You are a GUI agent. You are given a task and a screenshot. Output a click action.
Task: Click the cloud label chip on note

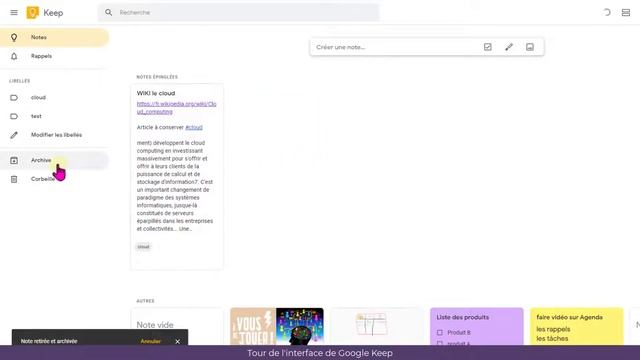coord(143,247)
